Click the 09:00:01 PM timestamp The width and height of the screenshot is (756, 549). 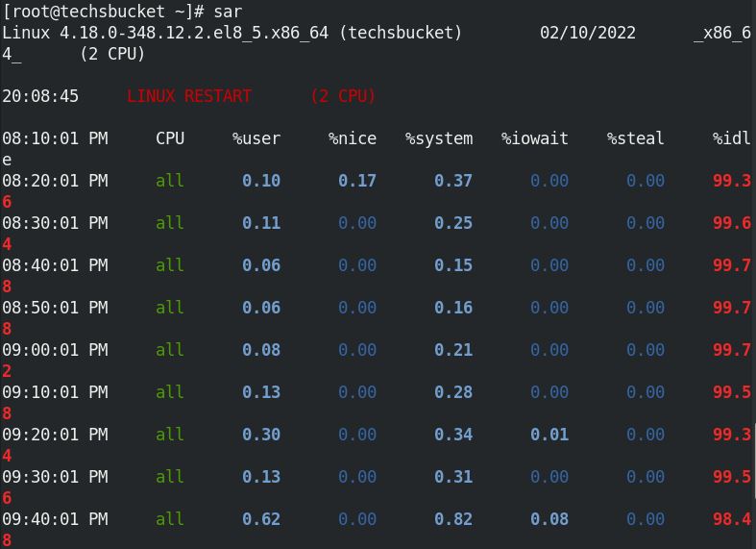(55, 350)
